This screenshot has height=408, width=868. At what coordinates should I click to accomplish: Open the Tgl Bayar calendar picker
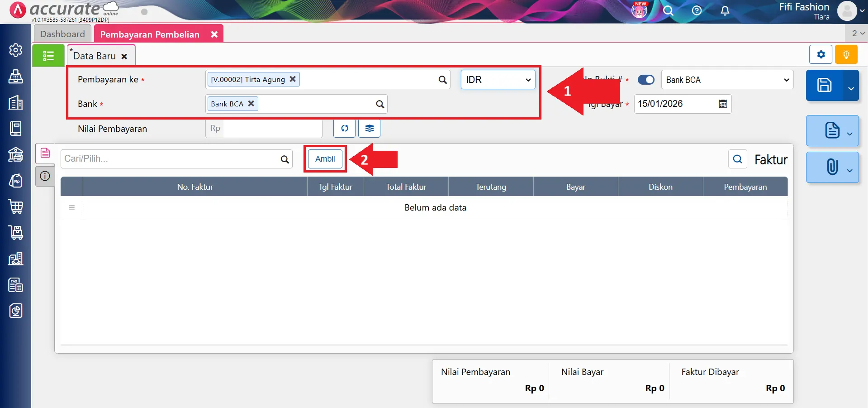723,104
